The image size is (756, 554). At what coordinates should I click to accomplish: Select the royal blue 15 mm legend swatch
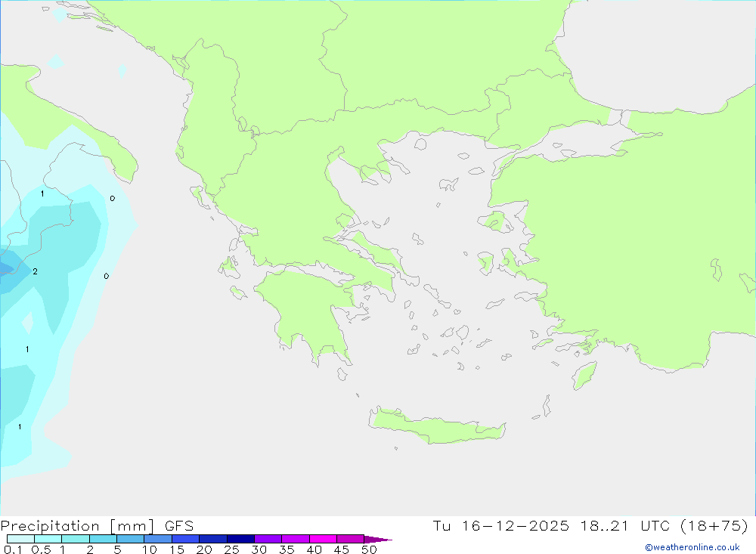(x=186, y=539)
